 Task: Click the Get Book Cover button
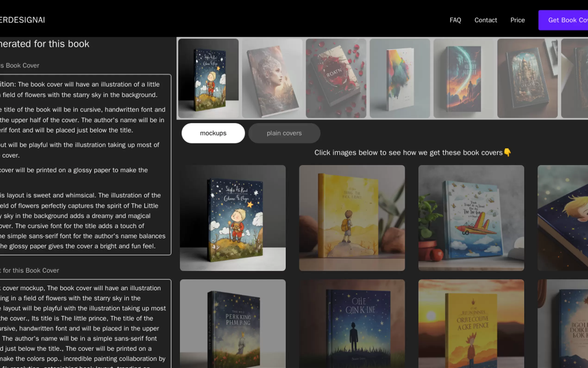pyautogui.click(x=569, y=20)
